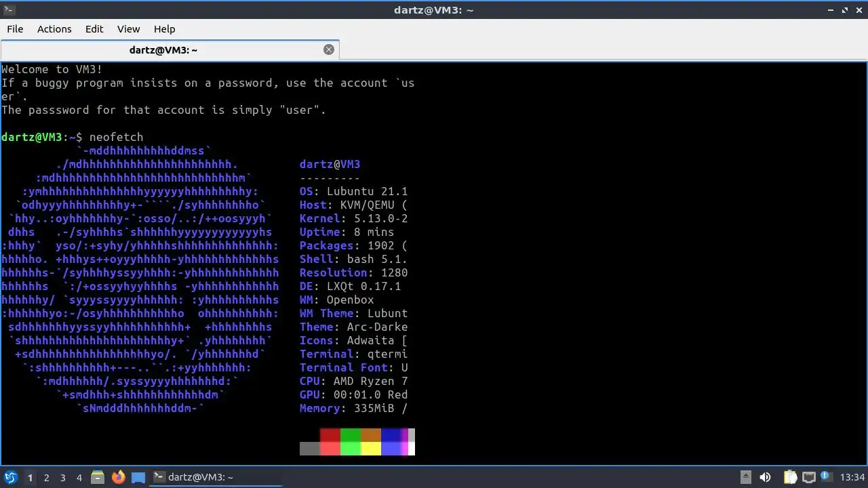This screenshot has height=488, width=868.
Task: Open the File menu
Action: pyautogui.click(x=15, y=29)
